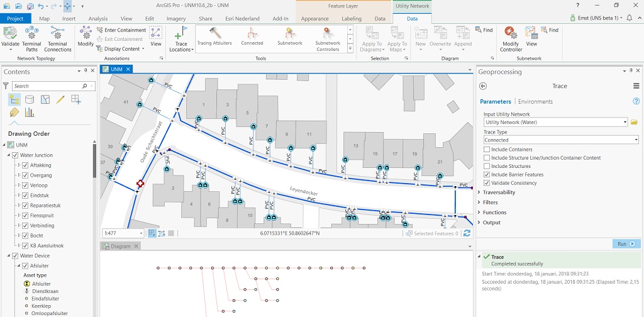
Task: Open the map scale 1:477 dropdown
Action: (x=142, y=233)
